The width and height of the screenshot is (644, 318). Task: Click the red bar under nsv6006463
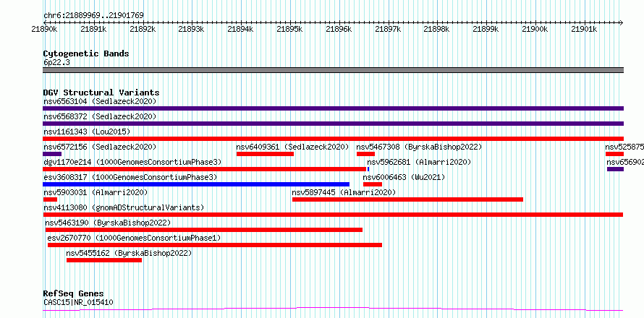point(373,184)
